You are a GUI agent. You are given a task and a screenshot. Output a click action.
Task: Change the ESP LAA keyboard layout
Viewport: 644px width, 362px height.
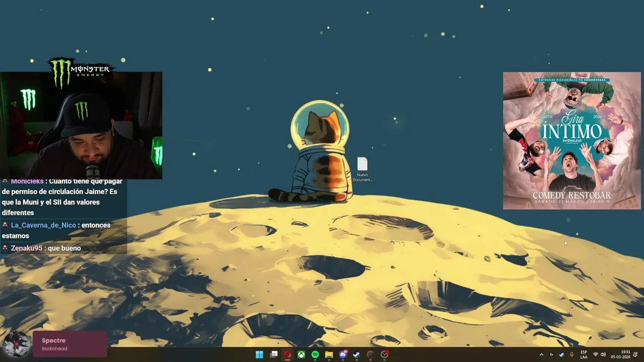(584, 354)
